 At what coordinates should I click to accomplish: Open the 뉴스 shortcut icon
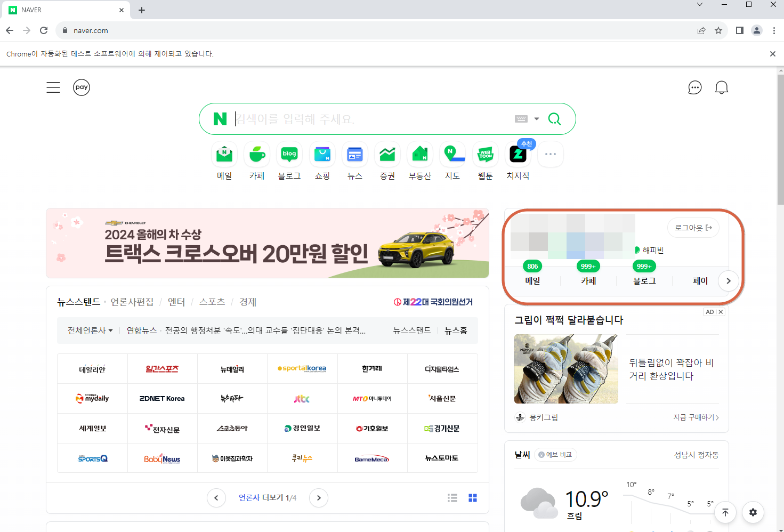[x=355, y=155]
